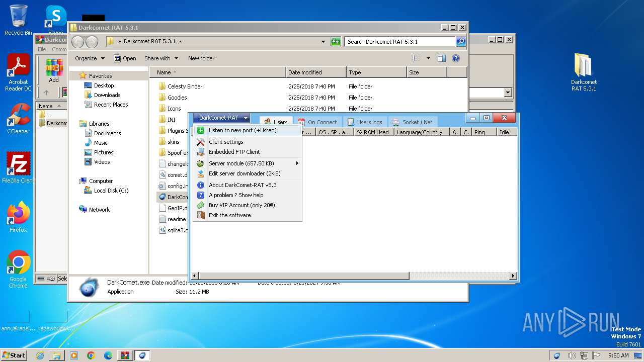Toggle the preview pane icon
This screenshot has height=362, width=644.
pos(442,58)
